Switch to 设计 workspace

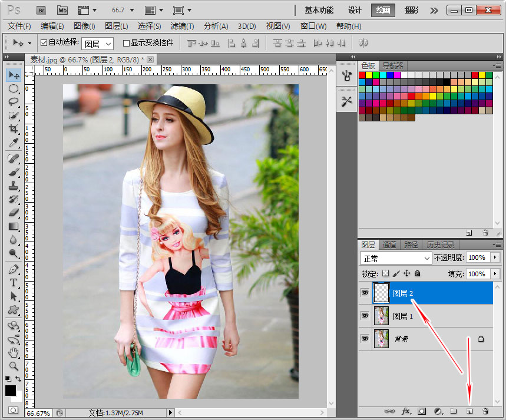click(355, 11)
